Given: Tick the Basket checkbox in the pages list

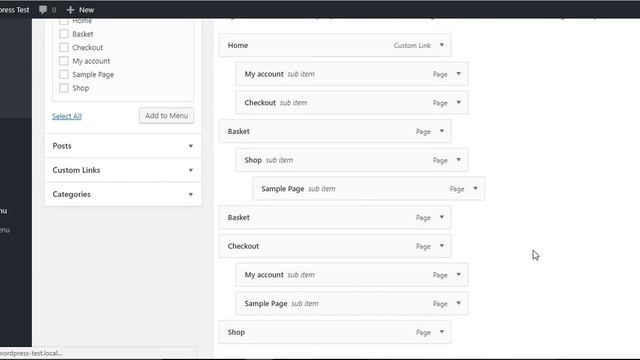Looking at the screenshot, I should [x=64, y=34].
